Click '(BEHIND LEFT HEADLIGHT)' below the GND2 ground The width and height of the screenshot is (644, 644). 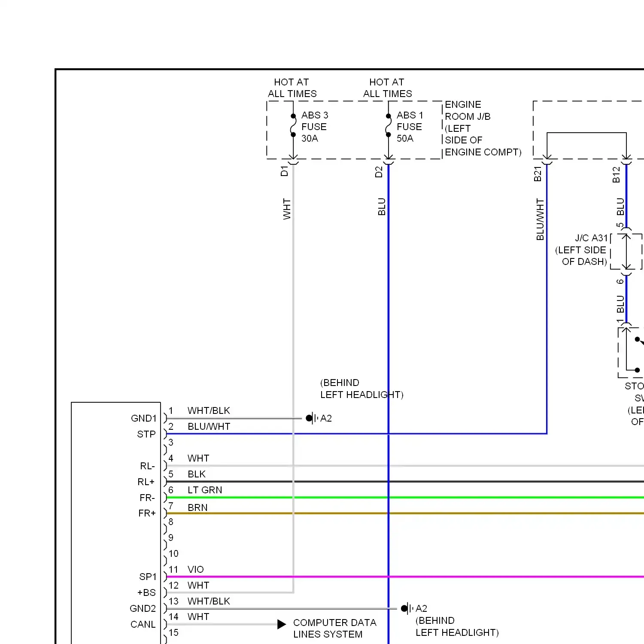(457, 626)
